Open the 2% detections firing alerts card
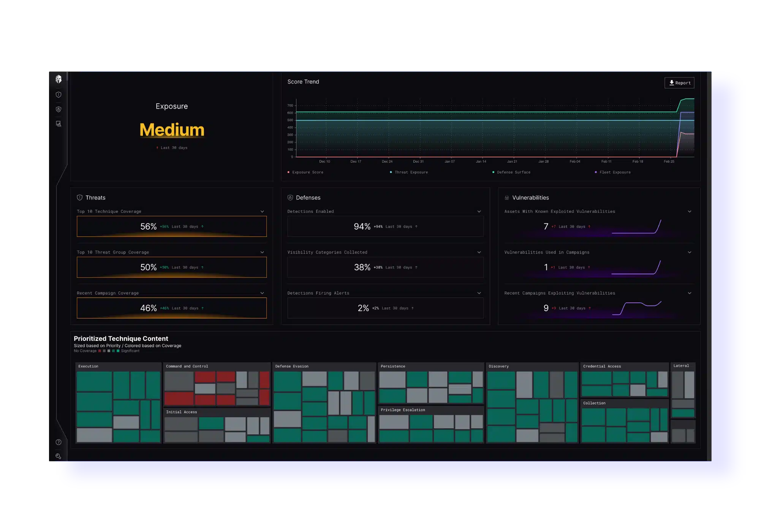Viewport: 760px width, 532px height. 385,308
